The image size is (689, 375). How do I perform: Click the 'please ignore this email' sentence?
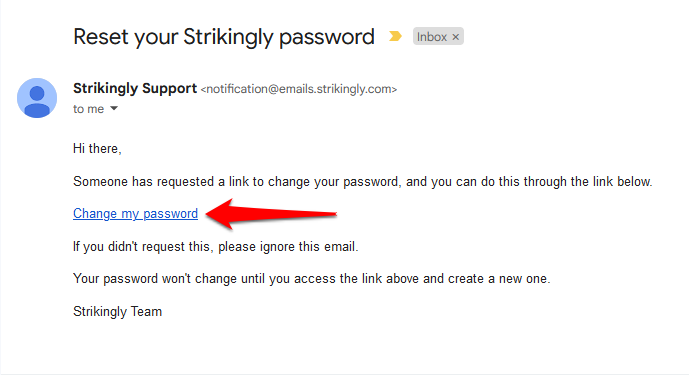coord(215,247)
